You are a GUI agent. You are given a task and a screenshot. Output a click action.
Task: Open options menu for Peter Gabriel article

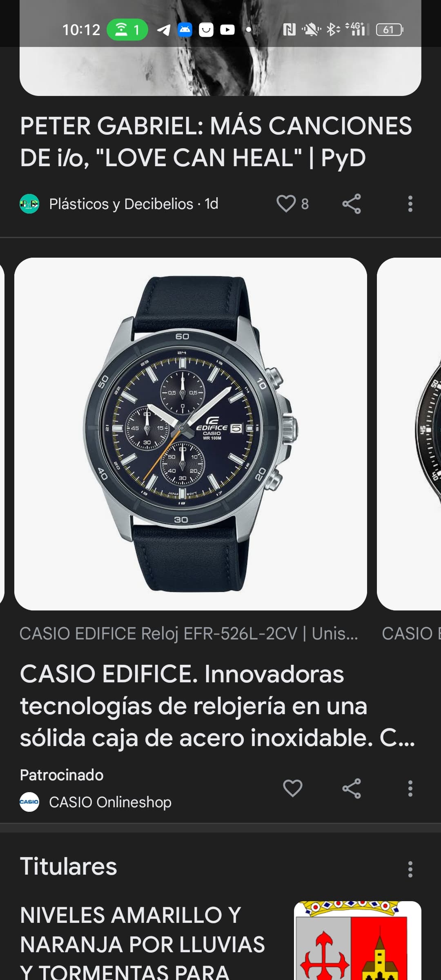click(410, 204)
